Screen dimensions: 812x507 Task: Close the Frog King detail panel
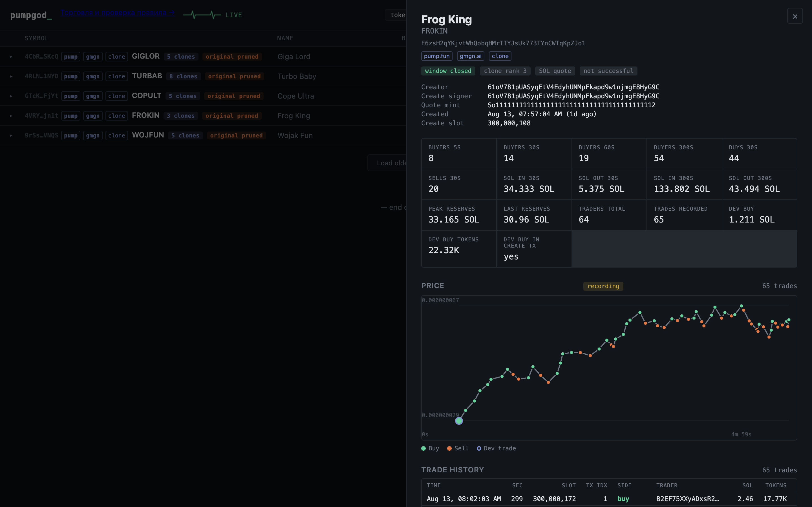point(795,16)
